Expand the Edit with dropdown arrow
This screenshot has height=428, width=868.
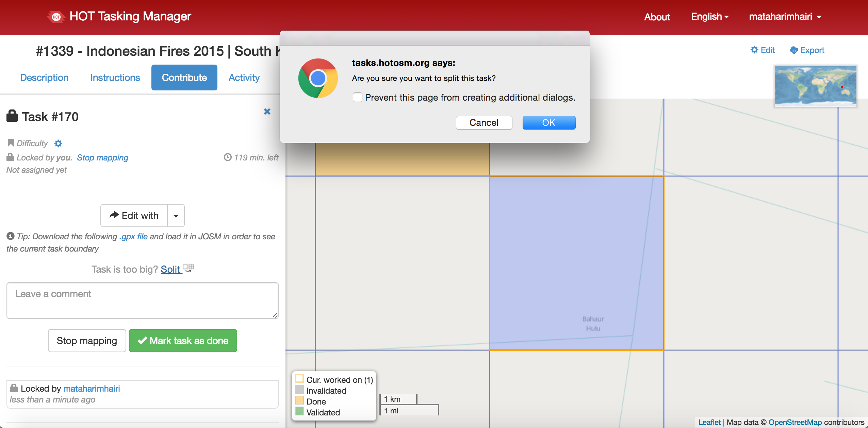tap(176, 216)
